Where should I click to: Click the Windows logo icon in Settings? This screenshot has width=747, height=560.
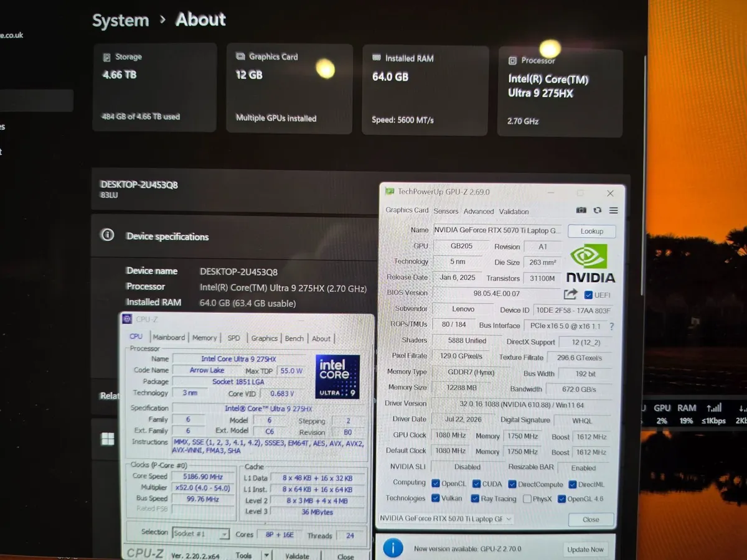point(108,439)
